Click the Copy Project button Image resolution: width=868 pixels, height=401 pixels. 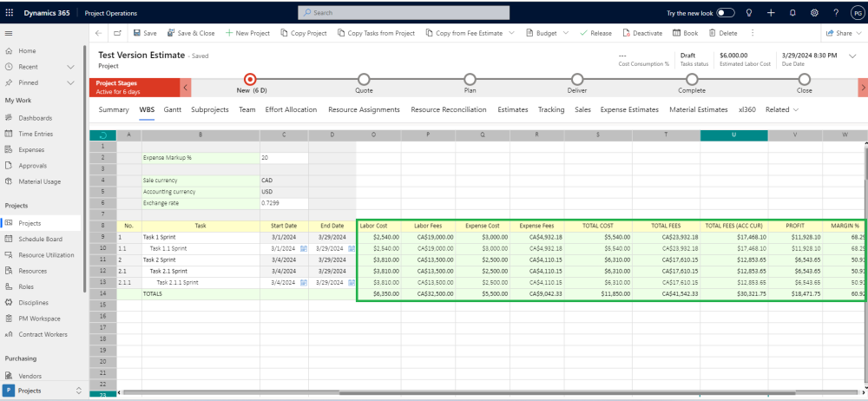point(303,33)
